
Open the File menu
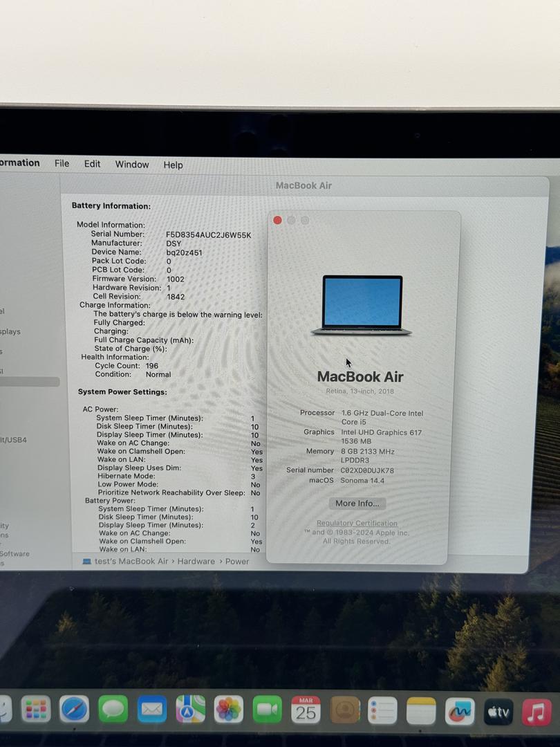pos(62,163)
